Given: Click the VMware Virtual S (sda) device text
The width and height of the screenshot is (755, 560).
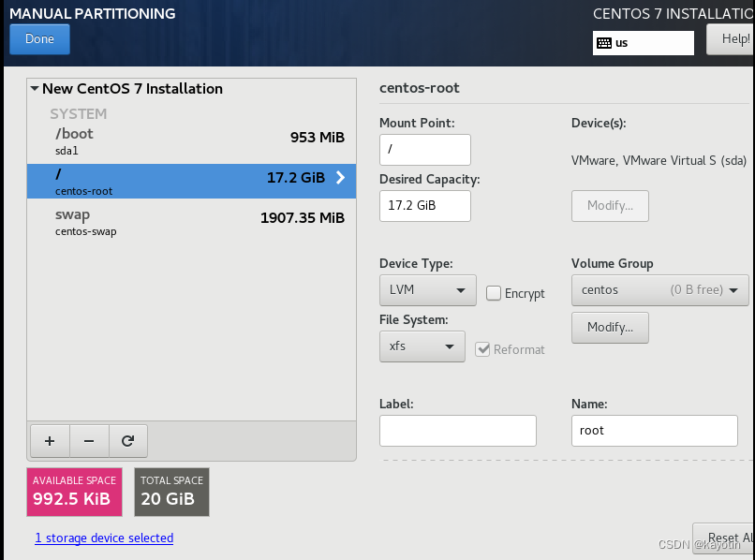Looking at the screenshot, I should tap(659, 160).
